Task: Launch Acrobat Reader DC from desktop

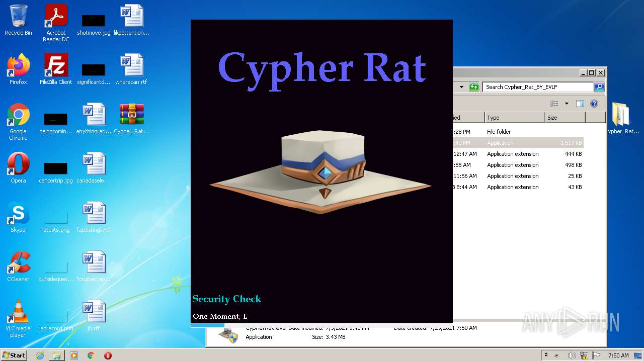Action: coord(56,23)
